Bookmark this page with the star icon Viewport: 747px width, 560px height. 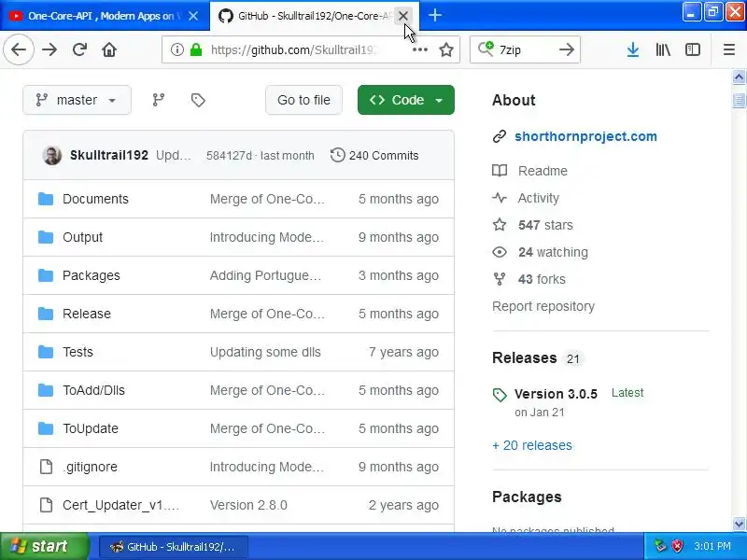click(x=446, y=49)
